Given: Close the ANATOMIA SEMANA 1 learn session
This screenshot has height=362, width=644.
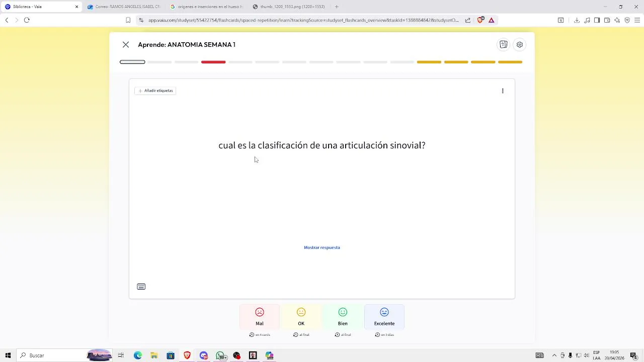Looking at the screenshot, I should 126,45.
